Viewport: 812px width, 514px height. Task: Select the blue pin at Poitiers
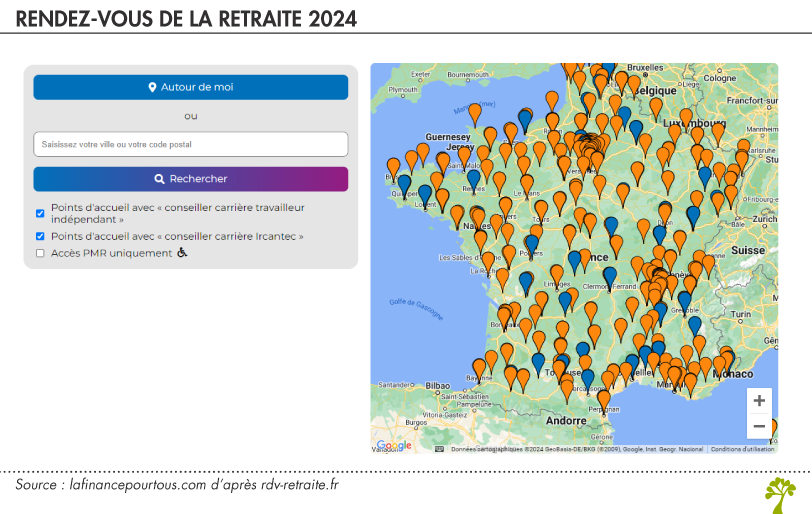532,245
